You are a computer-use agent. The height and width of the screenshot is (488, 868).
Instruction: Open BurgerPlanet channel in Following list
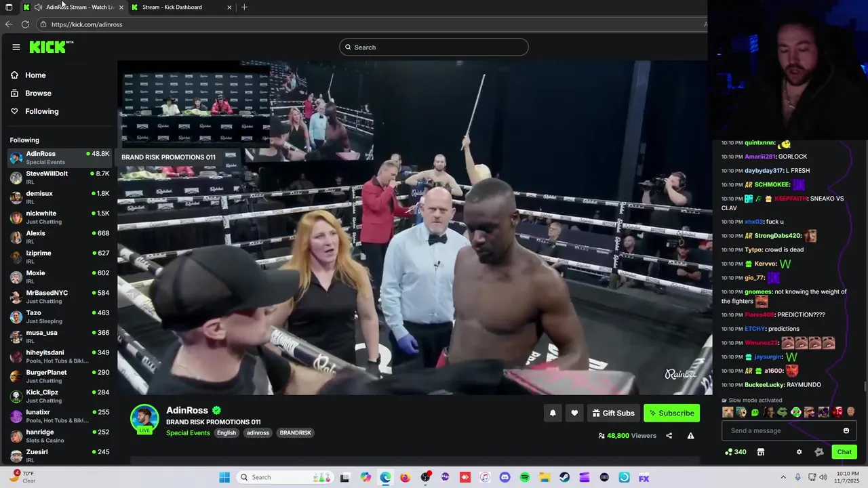coord(59,376)
